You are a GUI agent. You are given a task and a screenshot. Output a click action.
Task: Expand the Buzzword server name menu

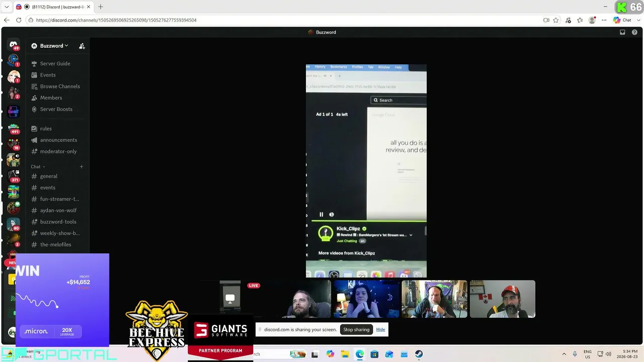(x=54, y=46)
